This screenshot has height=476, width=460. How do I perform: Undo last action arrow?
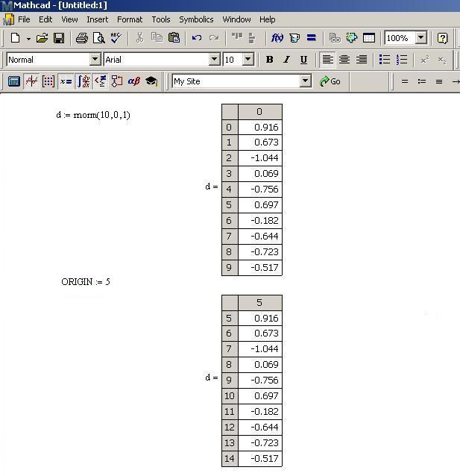coord(197,38)
